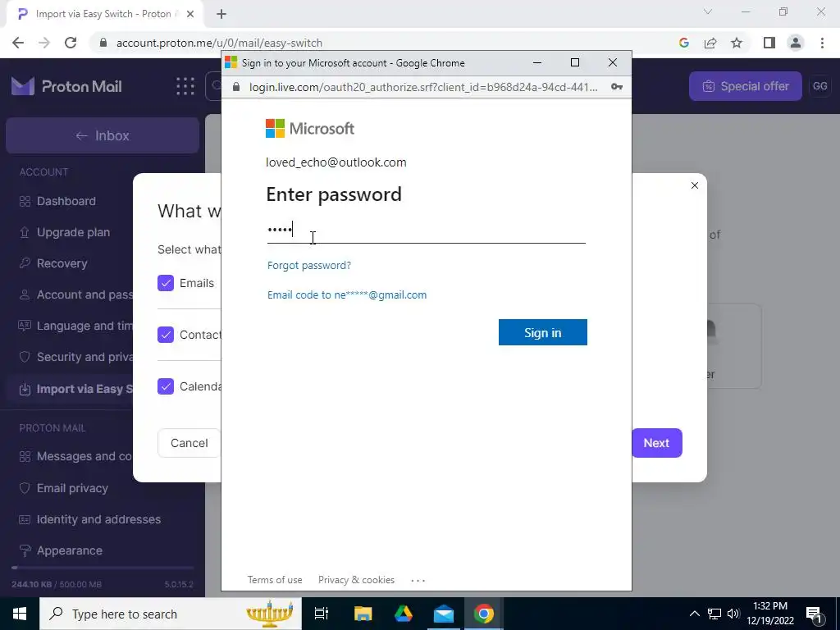
Task: Click the Windows taskbar search box
Action: click(x=171, y=614)
